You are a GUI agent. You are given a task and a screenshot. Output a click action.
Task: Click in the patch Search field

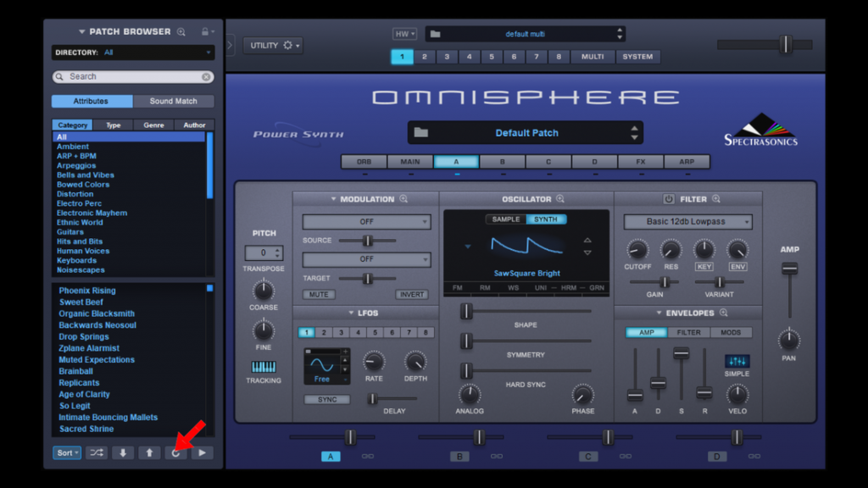point(133,77)
